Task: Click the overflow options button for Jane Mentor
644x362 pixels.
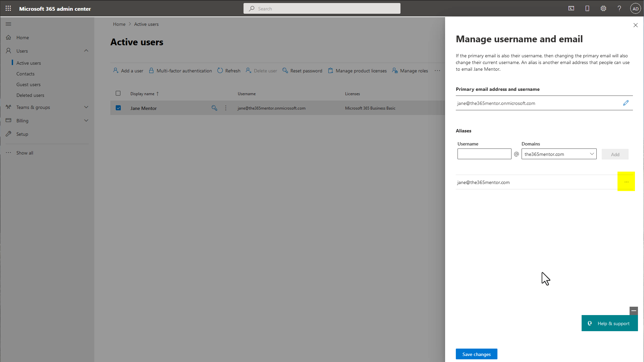Action: click(226, 108)
